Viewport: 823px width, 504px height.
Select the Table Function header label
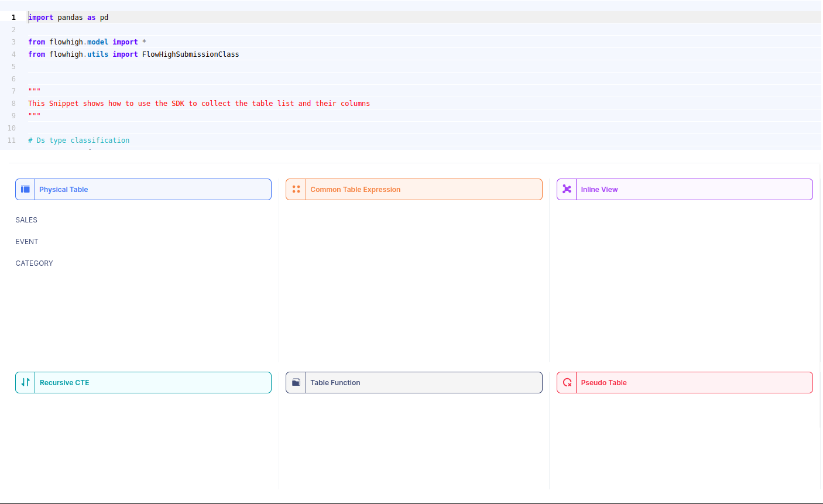pos(335,383)
